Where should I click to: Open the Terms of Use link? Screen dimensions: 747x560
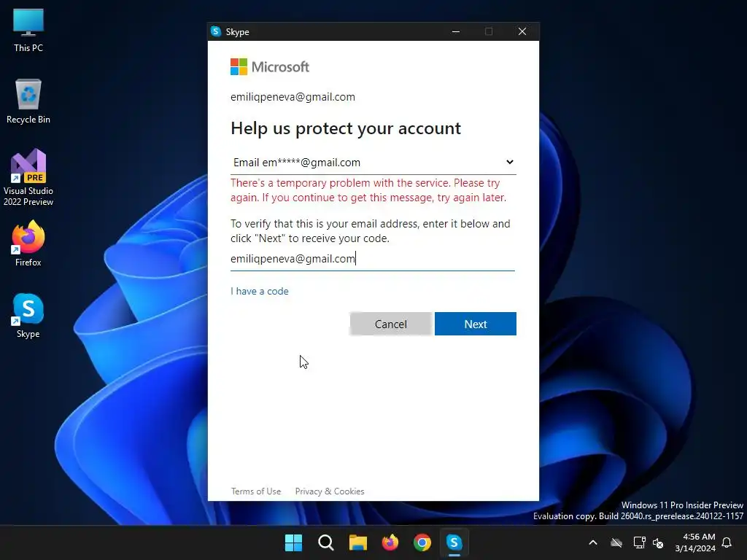pyautogui.click(x=256, y=491)
